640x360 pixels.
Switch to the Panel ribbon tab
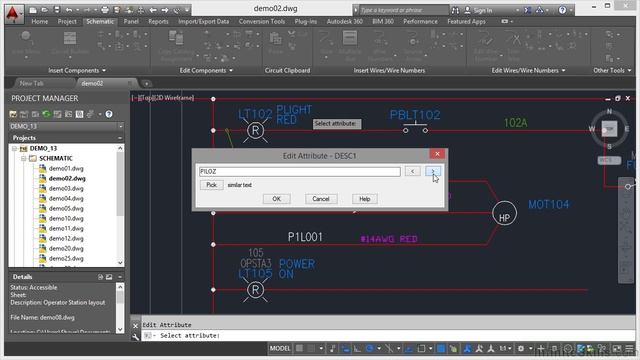pyautogui.click(x=131, y=21)
